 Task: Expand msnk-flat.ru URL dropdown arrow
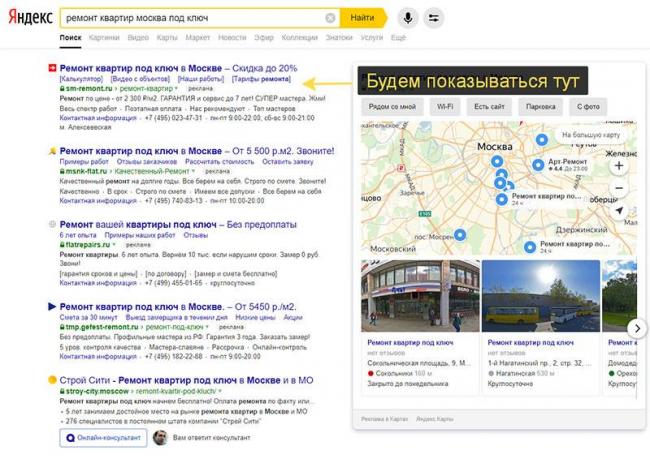click(x=193, y=171)
